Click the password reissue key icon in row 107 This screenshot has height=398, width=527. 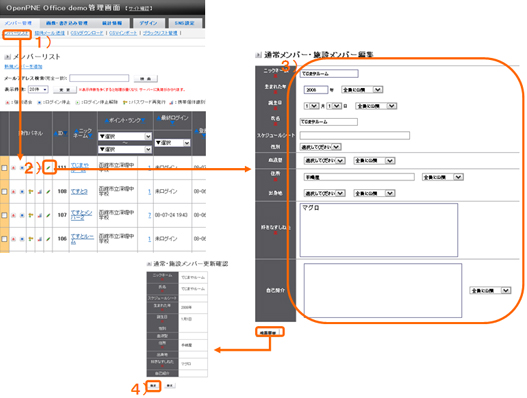click(x=31, y=215)
